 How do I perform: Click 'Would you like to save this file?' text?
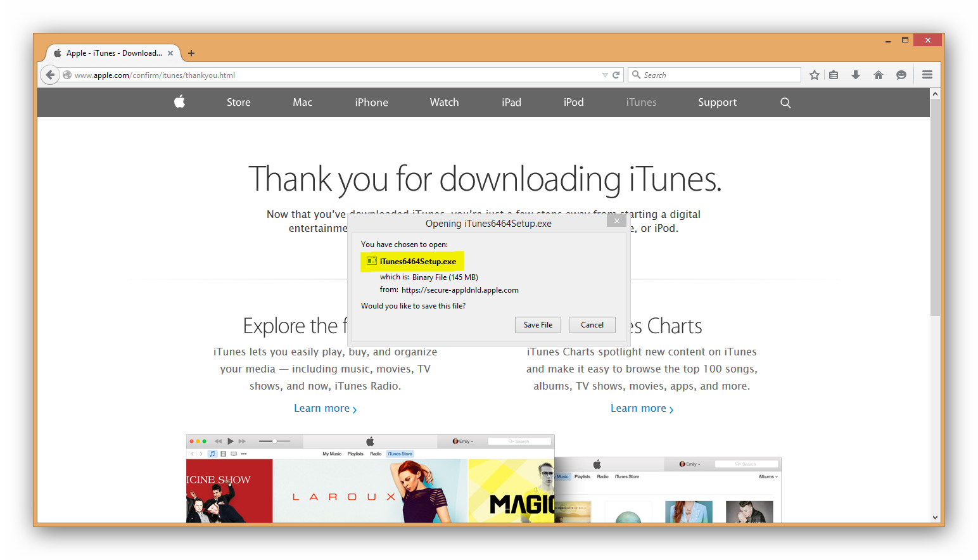(413, 306)
